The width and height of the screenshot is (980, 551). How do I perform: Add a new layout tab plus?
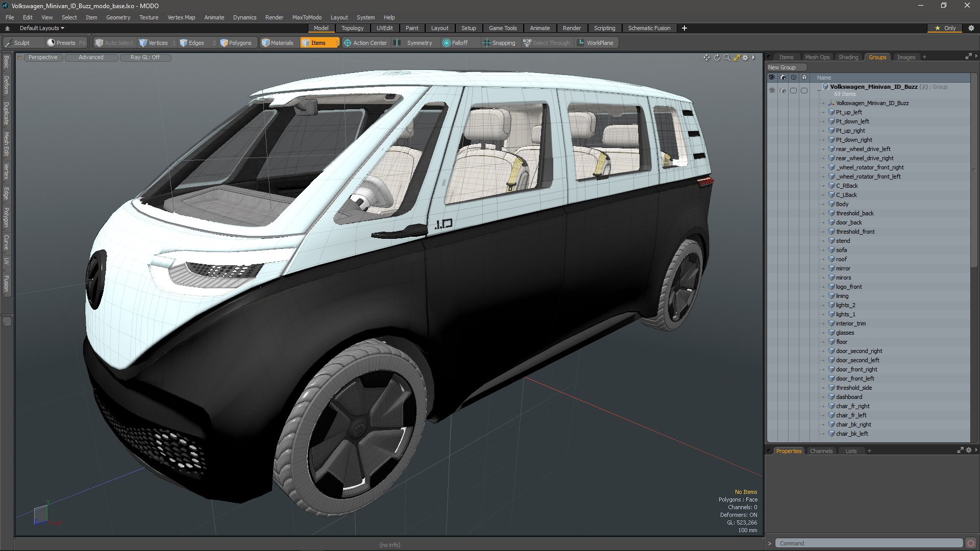coord(684,28)
